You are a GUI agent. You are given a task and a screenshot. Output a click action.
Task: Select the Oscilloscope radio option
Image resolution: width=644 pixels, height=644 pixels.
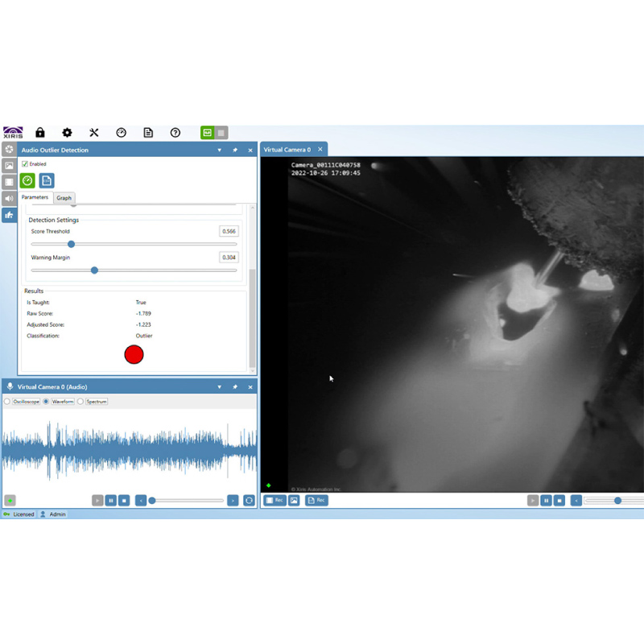click(7, 401)
